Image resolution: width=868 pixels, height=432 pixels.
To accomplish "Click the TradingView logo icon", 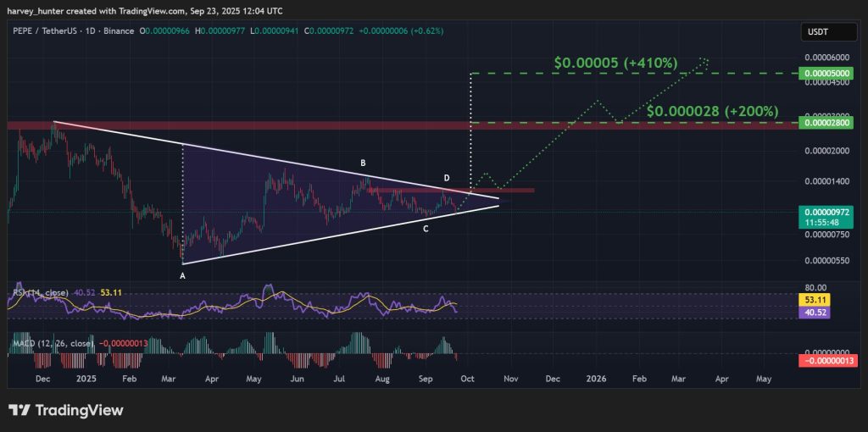I will tap(20, 411).
